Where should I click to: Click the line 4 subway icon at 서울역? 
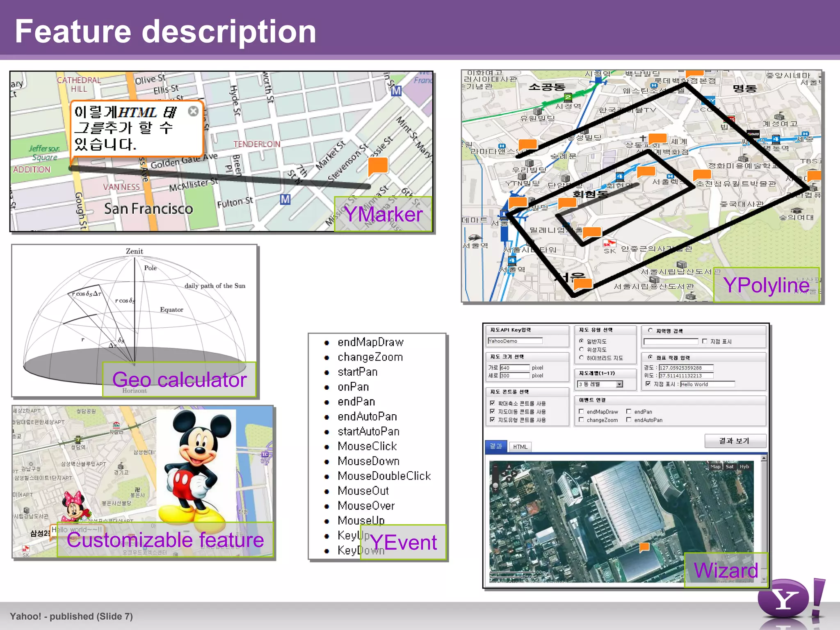pos(512,260)
